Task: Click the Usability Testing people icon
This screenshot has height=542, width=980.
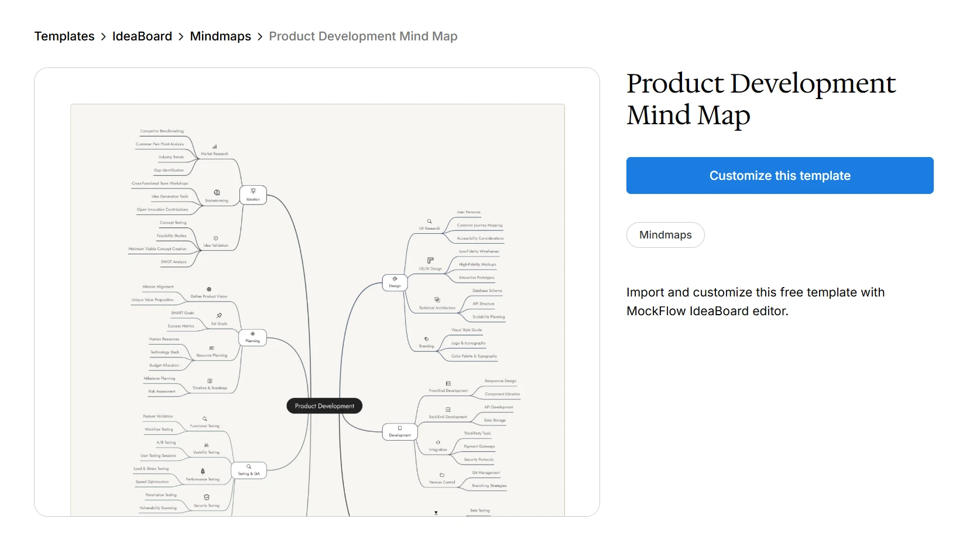Action: [x=206, y=445]
